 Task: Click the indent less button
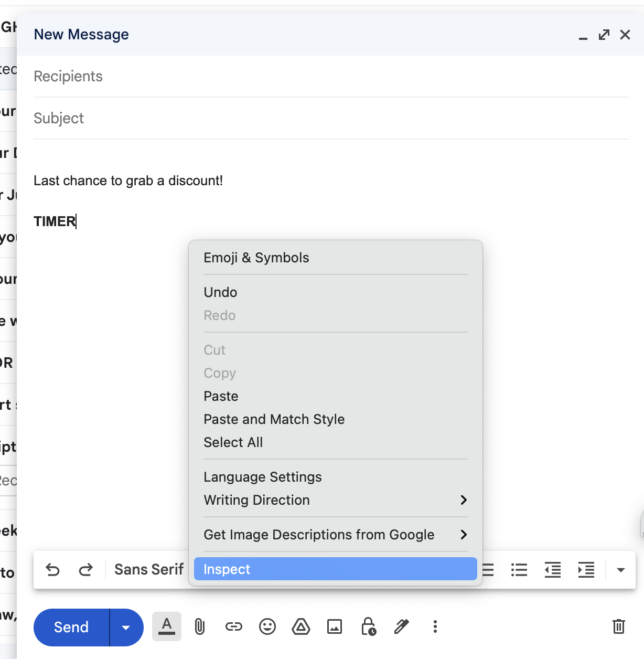click(553, 570)
